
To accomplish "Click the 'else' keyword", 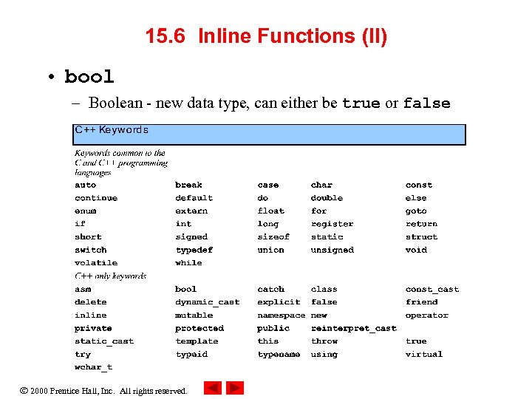I will pyautogui.click(x=416, y=198).
